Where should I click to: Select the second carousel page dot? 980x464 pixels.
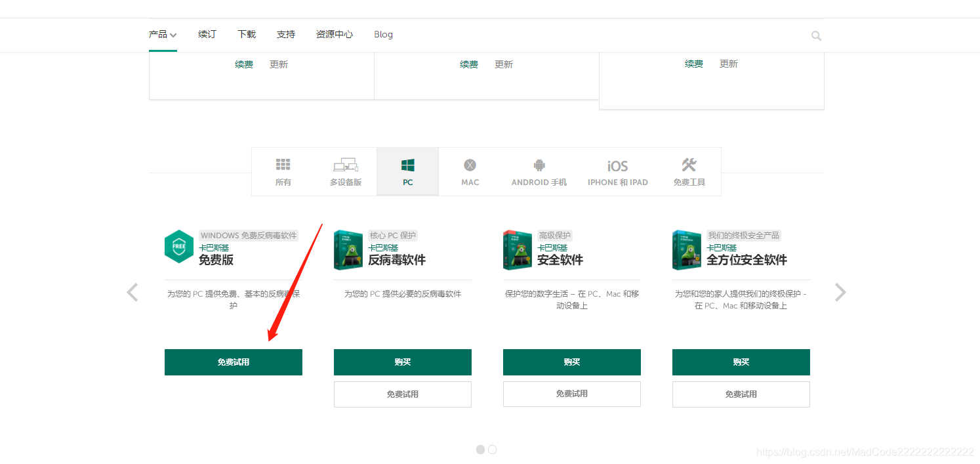pyautogui.click(x=493, y=450)
